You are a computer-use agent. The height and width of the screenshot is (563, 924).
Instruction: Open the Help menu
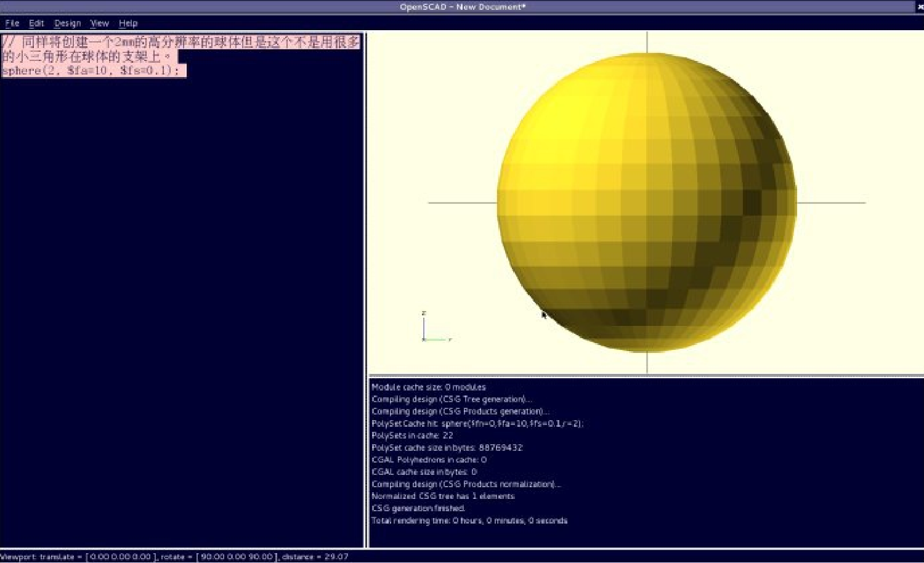[128, 23]
